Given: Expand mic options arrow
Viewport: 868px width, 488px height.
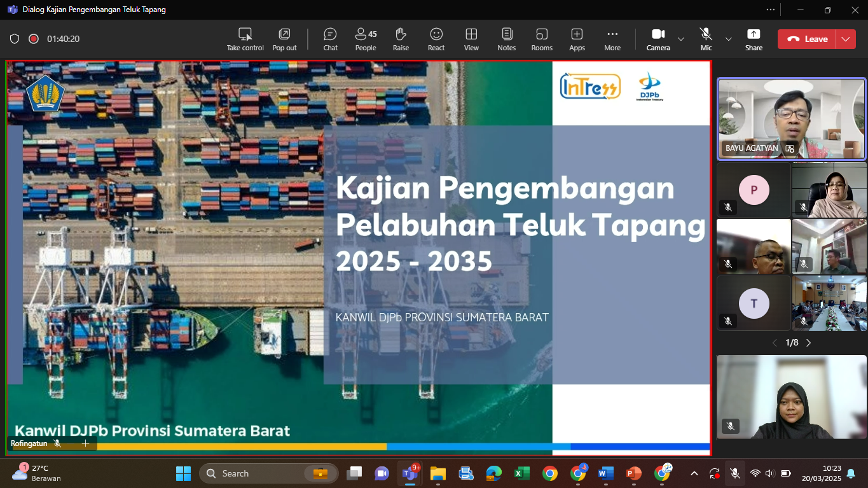Looking at the screenshot, I should click(x=729, y=39).
